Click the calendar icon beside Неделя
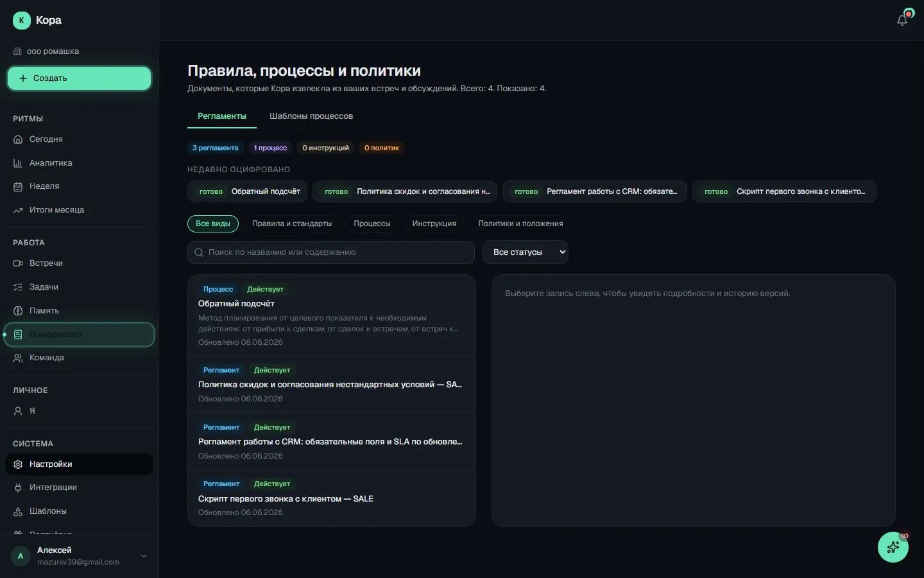Image resolution: width=924 pixels, height=578 pixels. click(x=18, y=186)
